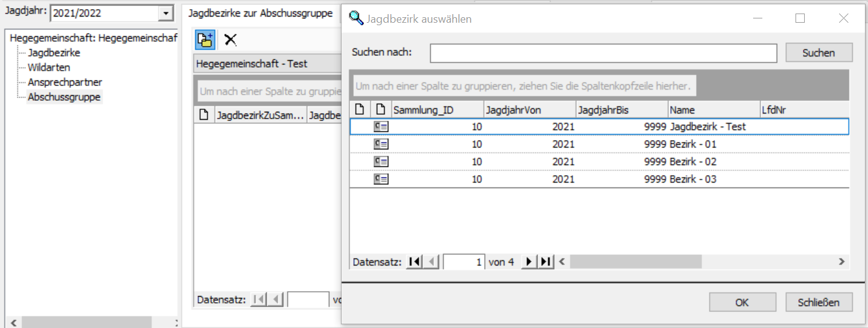Select the Abschussgruppe tree node
868x328 pixels.
coord(64,97)
